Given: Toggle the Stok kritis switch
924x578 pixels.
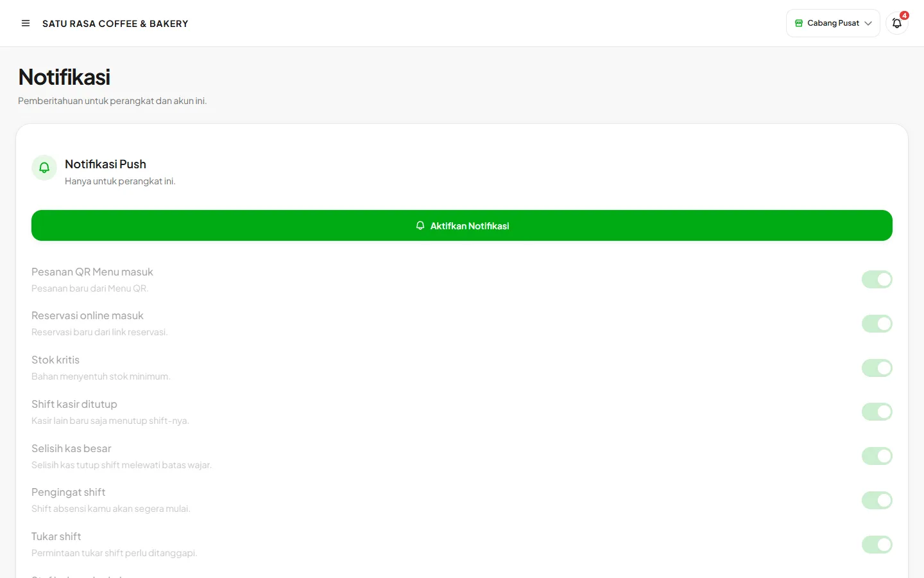Looking at the screenshot, I should pyautogui.click(x=877, y=368).
